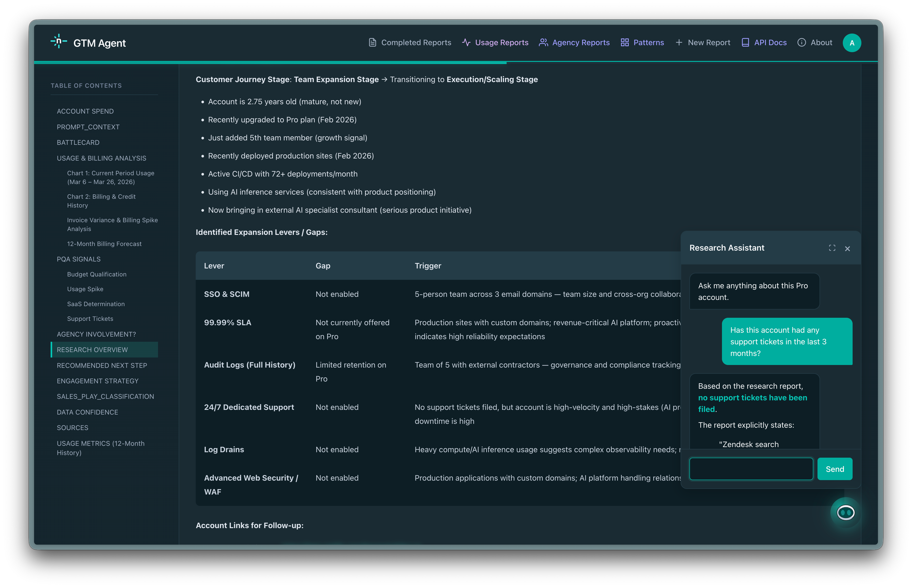This screenshot has width=912, height=588.
Task: Open Completed Reports document icon
Action: pos(372,42)
